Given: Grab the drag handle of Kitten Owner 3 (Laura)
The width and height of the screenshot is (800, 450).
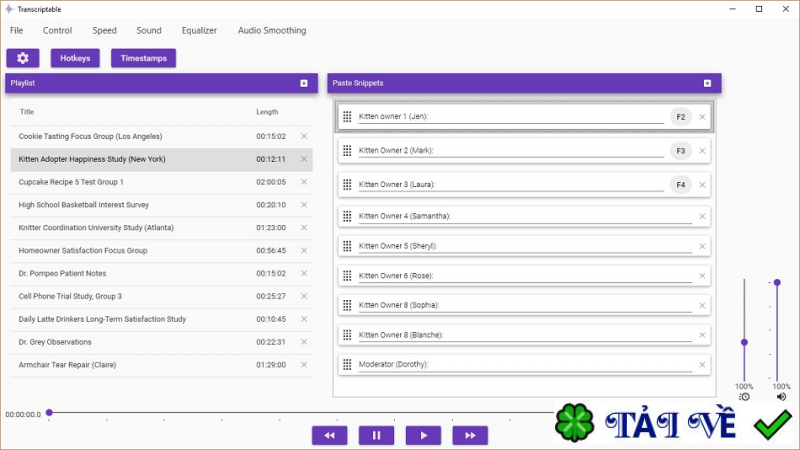Looking at the screenshot, I should (347, 185).
